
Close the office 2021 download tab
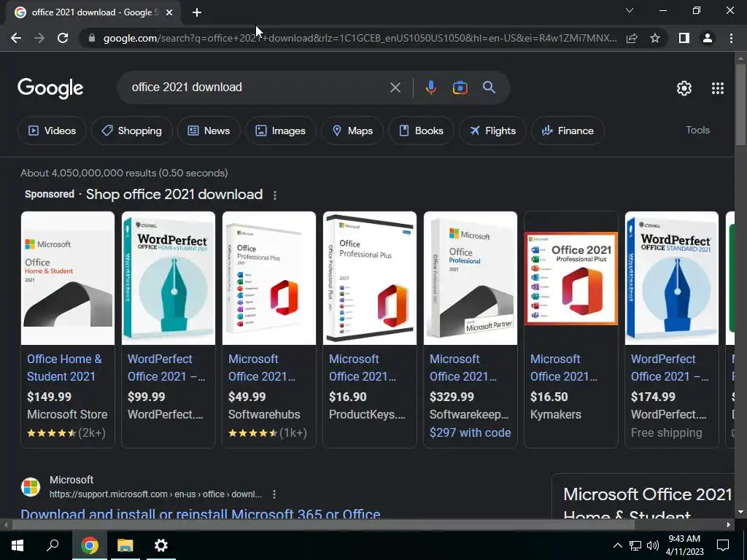pos(169,12)
